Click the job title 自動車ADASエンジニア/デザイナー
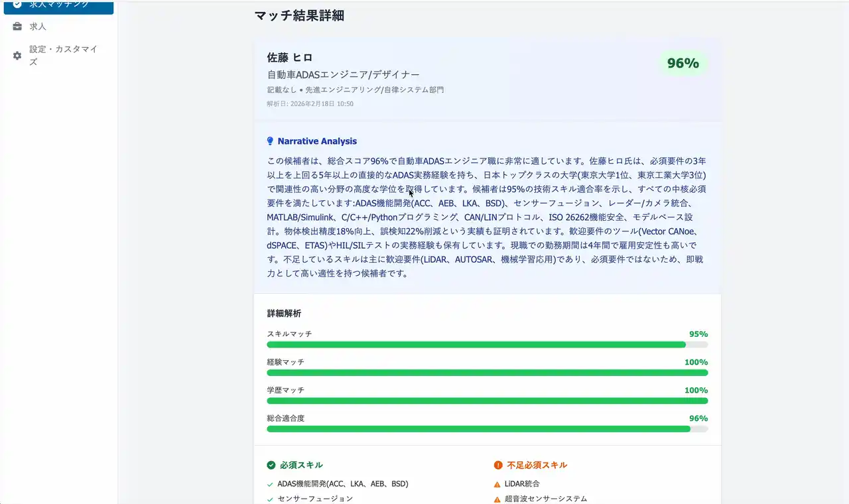 click(343, 75)
